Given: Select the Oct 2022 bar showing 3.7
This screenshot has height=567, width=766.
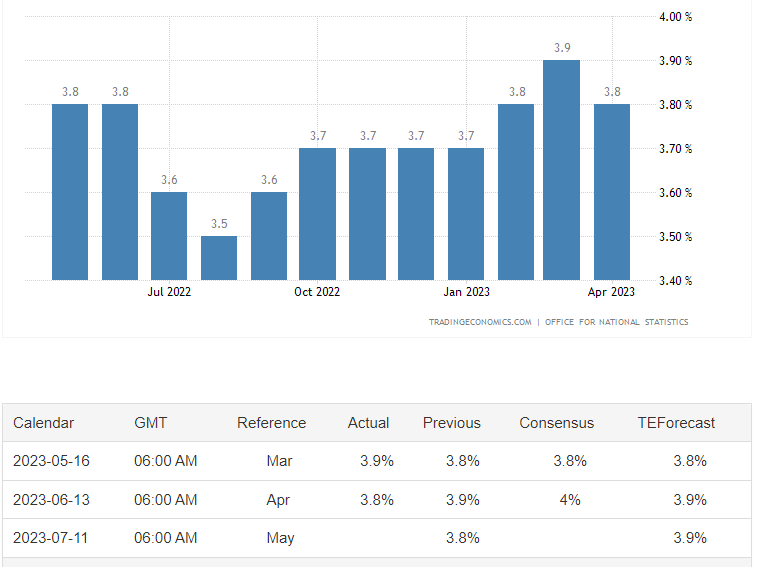Looking at the screenshot, I should (x=317, y=214).
